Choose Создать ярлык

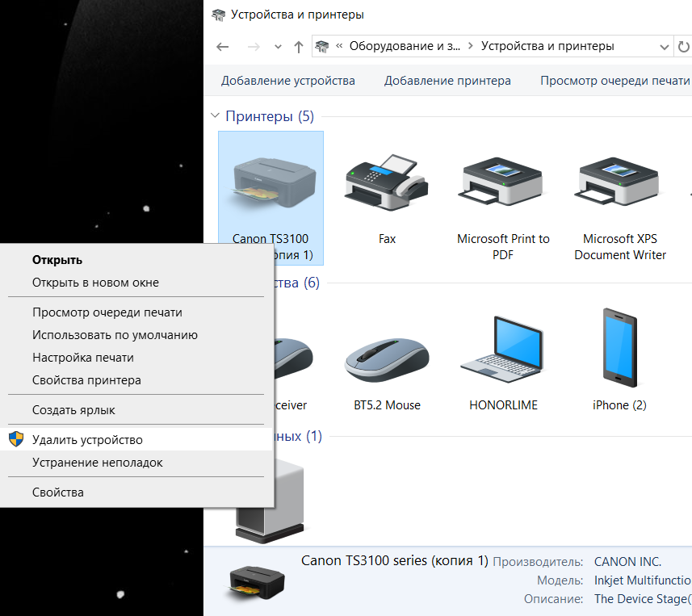coord(136,410)
